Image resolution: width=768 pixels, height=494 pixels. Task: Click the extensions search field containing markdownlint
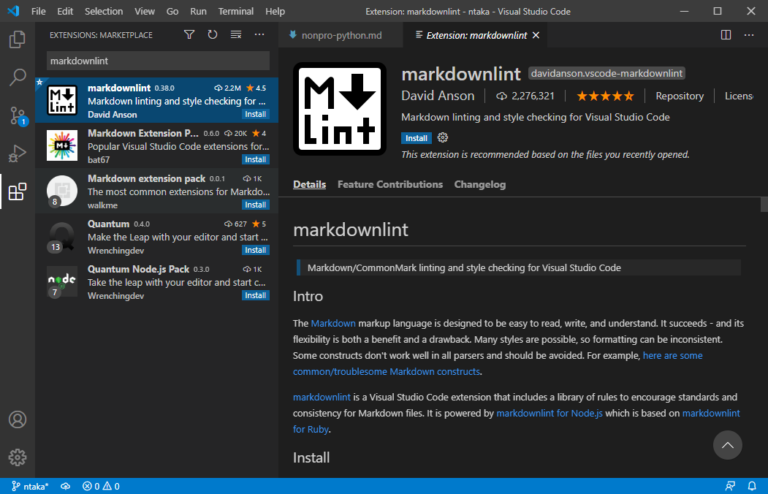(158, 61)
